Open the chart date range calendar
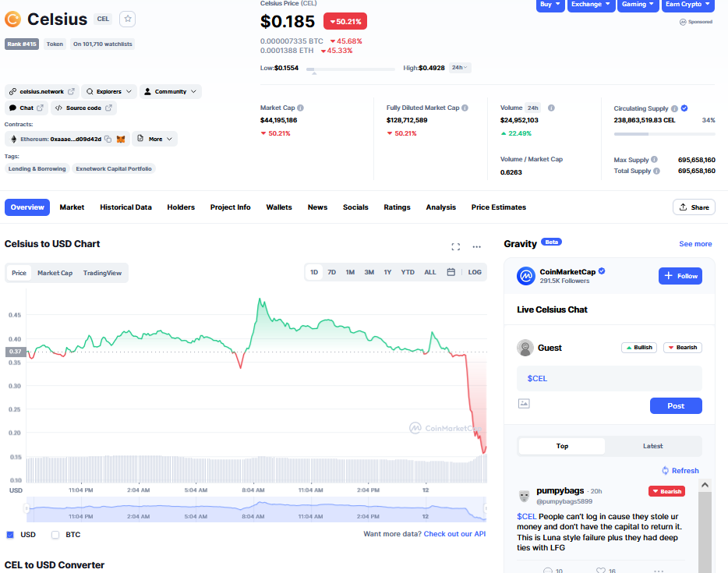This screenshot has height=573, width=728. (x=451, y=272)
